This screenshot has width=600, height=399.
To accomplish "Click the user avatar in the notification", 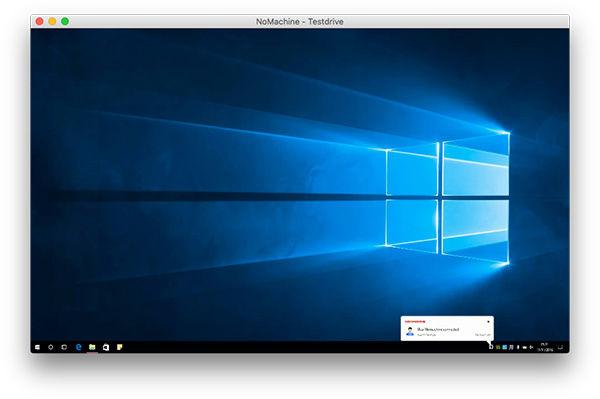I will pyautogui.click(x=410, y=331).
